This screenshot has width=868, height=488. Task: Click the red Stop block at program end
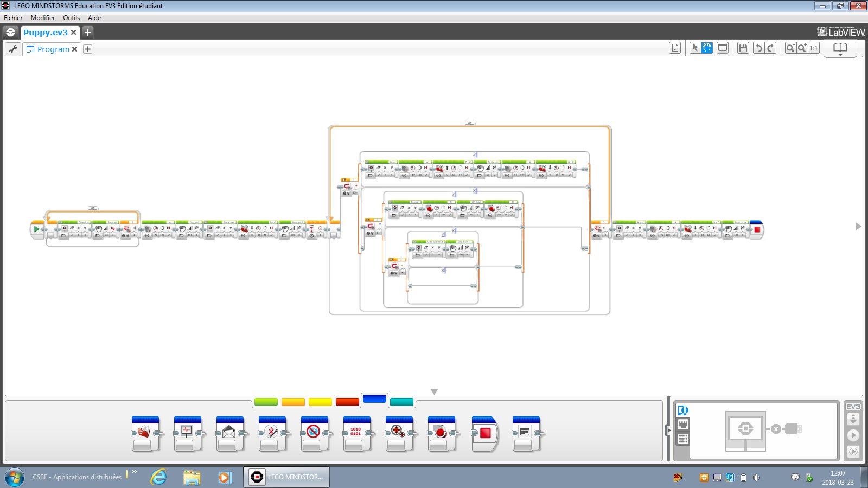[x=757, y=229]
